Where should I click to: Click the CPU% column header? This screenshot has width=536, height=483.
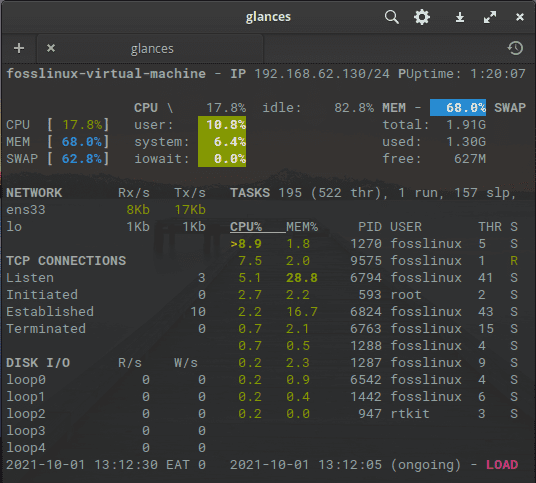pos(246,227)
